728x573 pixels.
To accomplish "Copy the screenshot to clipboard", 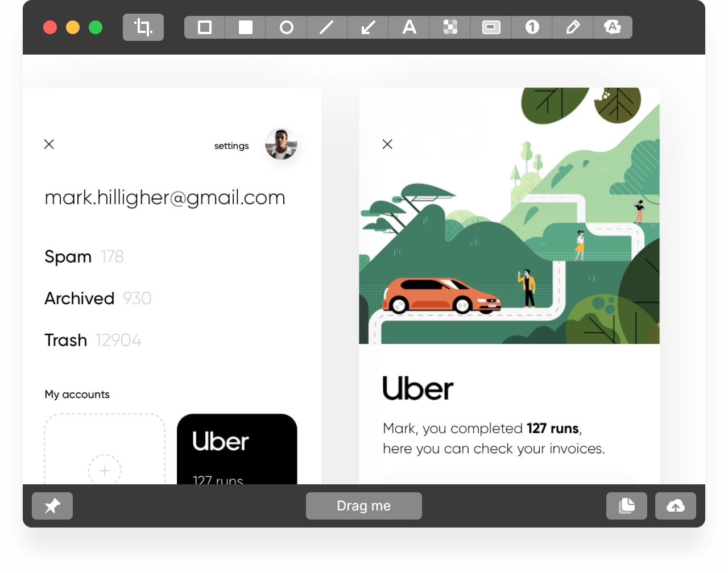I will pyautogui.click(x=627, y=506).
